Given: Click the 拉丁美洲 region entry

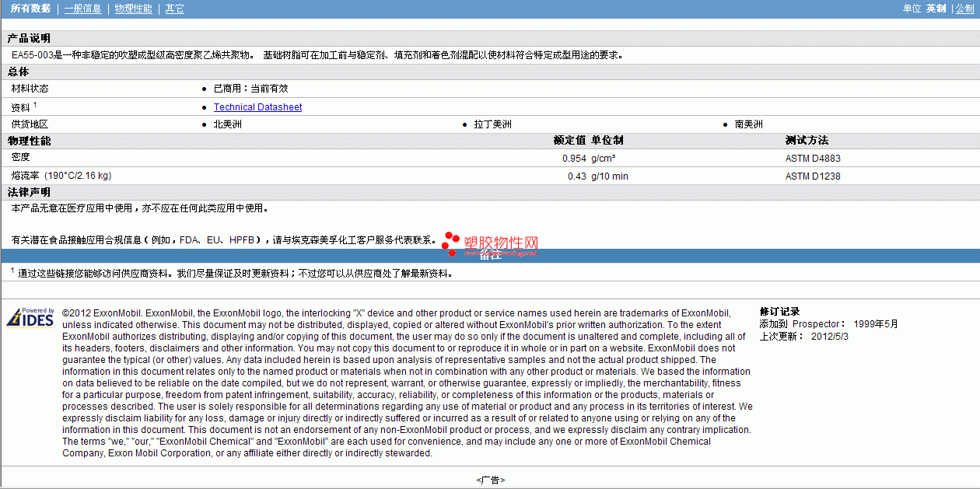Looking at the screenshot, I should (493, 124).
